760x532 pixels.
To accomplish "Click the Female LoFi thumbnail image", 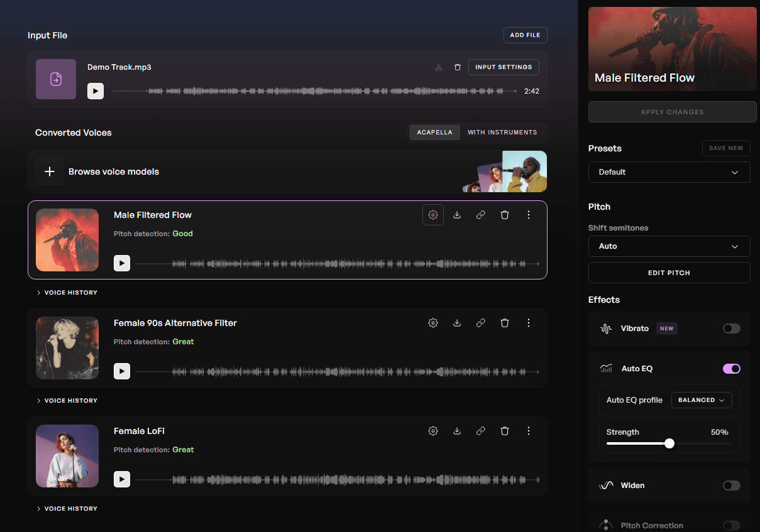I will [67, 456].
